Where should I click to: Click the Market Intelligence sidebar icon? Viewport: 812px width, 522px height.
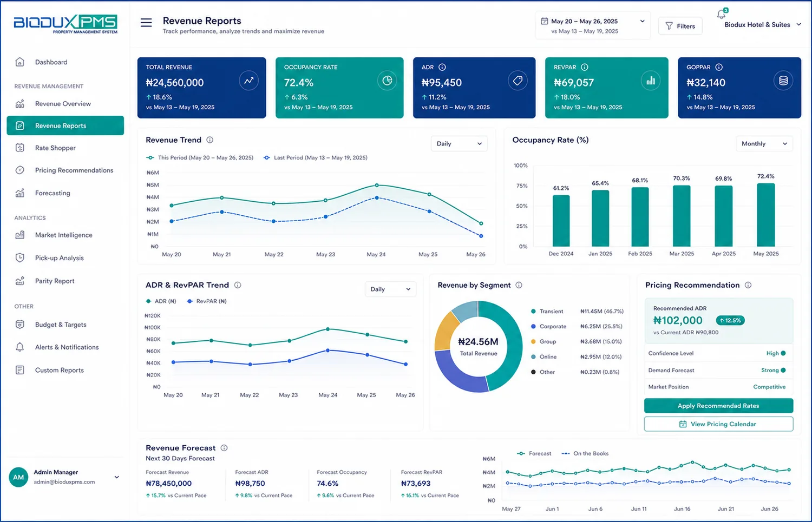[20, 235]
